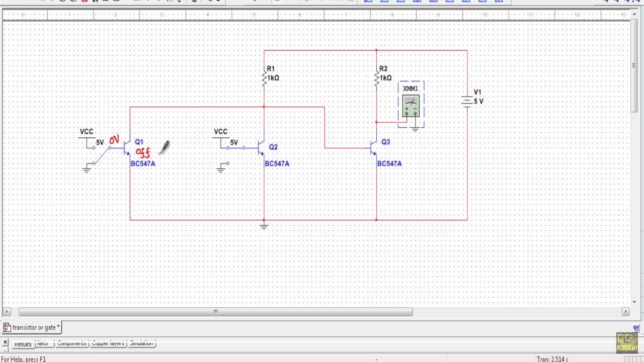Switch to the Components tab

71,343
